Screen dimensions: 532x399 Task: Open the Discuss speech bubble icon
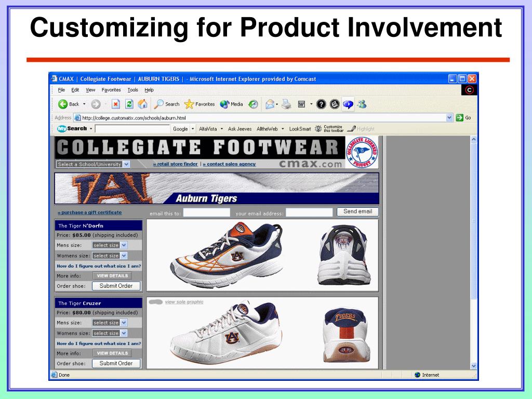coord(348,104)
